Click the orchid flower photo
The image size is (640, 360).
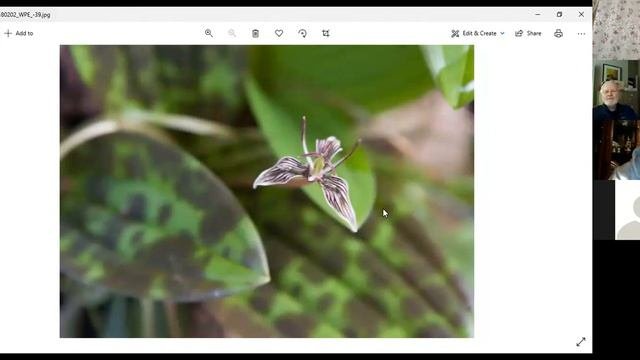(x=267, y=191)
